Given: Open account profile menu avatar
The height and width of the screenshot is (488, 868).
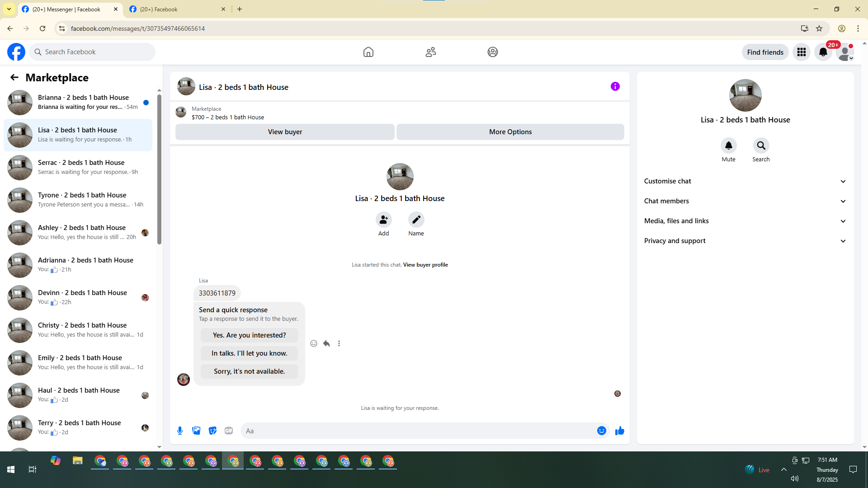Looking at the screenshot, I should tap(845, 52).
